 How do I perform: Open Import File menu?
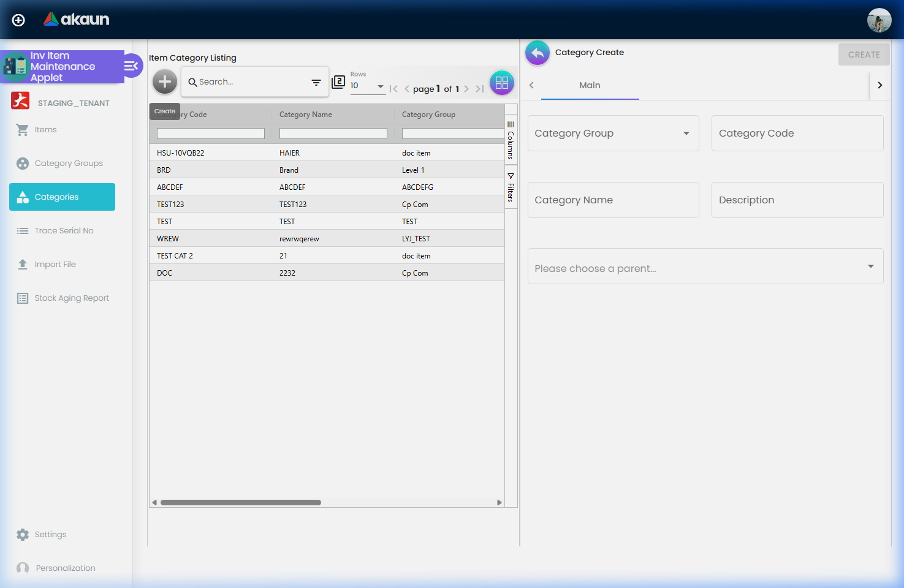62,265
